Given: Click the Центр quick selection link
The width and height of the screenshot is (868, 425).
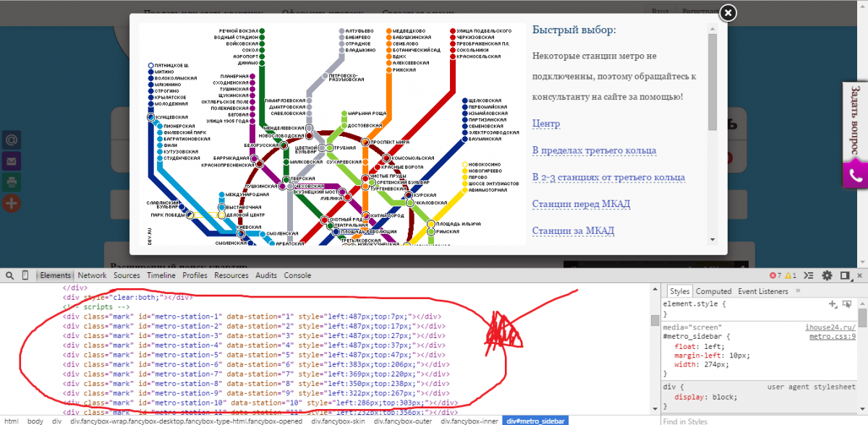Looking at the screenshot, I should [x=546, y=124].
